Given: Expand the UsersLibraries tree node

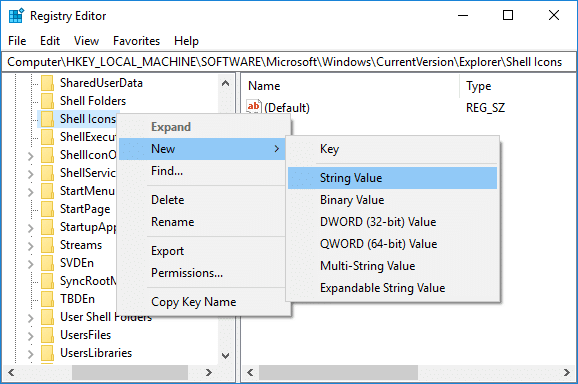Looking at the screenshot, I should (x=31, y=353).
